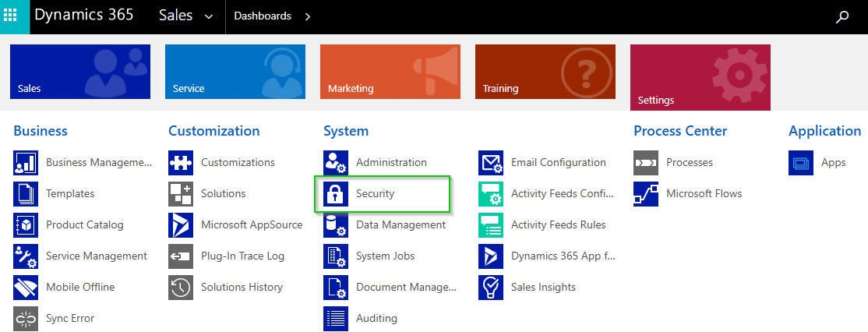Screen dimensions: 868x332
Task: Click the Sync Error icon
Action: point(26,319)
